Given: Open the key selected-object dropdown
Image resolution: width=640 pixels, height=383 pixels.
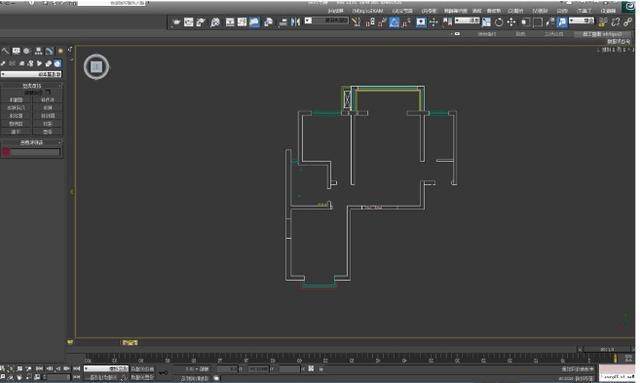Looking at the screenshot, I should point(106,368).
